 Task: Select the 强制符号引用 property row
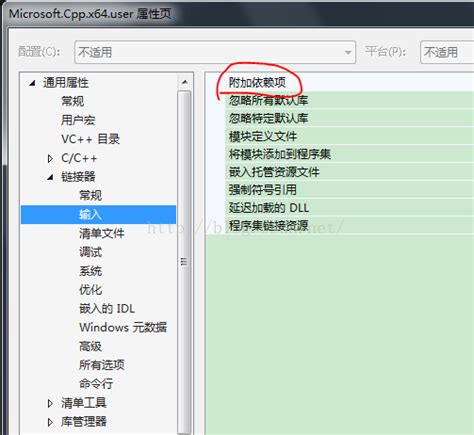(340, 190)
